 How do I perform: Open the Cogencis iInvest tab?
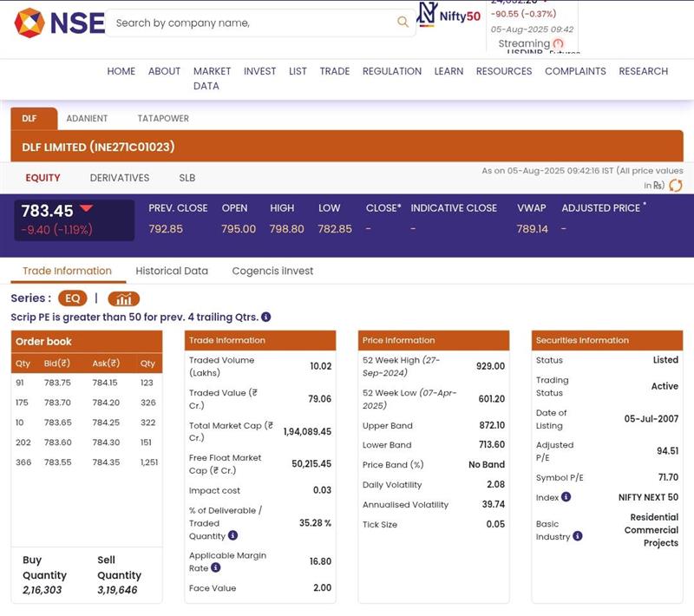272,271
